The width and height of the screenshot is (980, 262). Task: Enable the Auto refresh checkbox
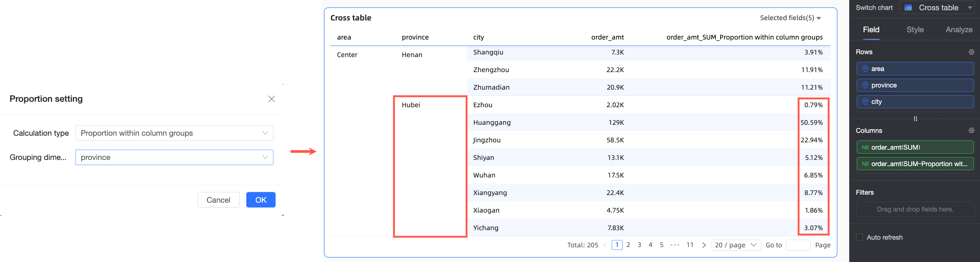click(859, 237)
